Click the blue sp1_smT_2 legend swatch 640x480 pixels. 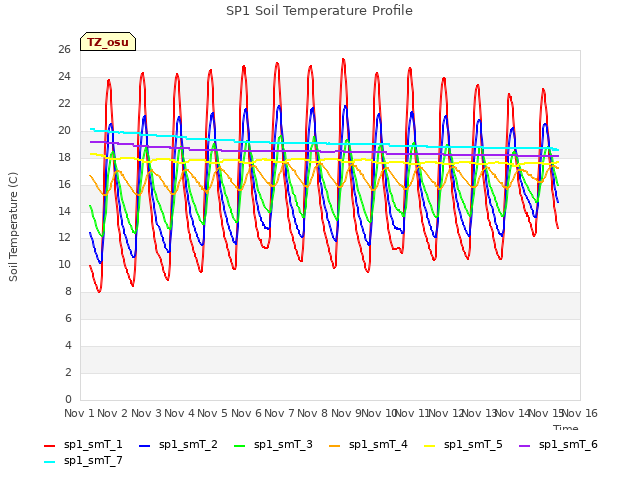coord(144,446)
